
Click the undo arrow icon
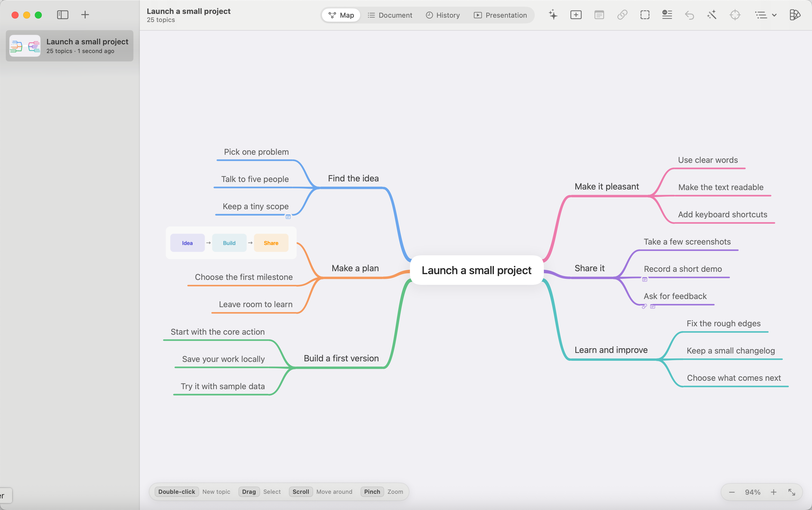click(689, 15)
